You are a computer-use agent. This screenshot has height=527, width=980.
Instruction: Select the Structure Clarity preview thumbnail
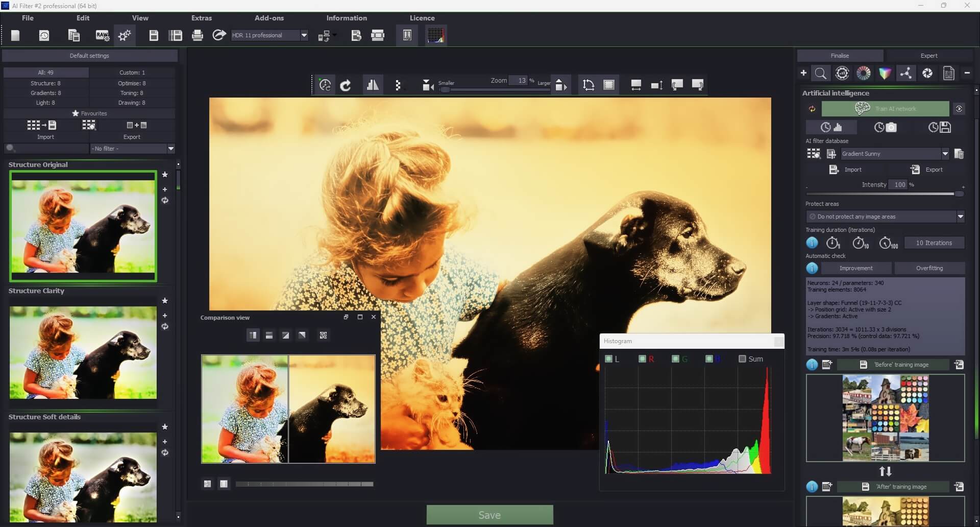tap(83, 352)
